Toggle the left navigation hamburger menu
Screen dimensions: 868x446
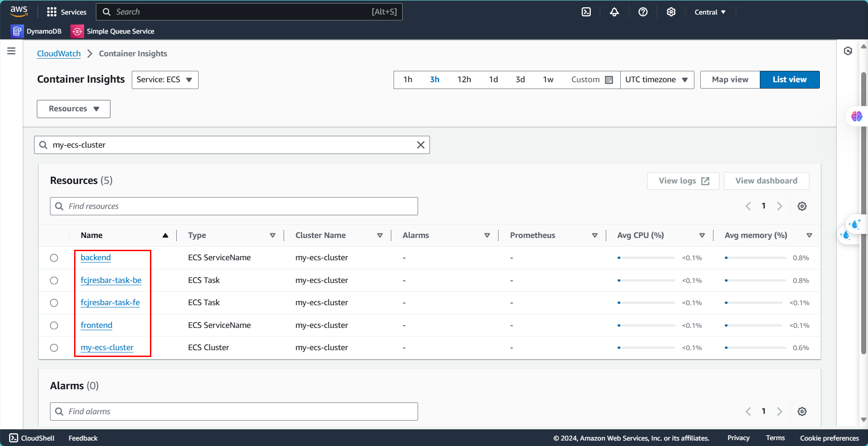[x=11, y=51]
